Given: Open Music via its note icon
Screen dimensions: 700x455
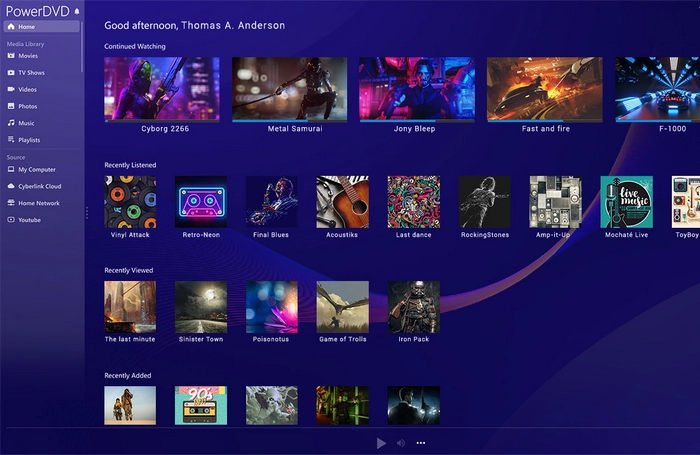Looking at the screenshot, I should coord(11,123).
